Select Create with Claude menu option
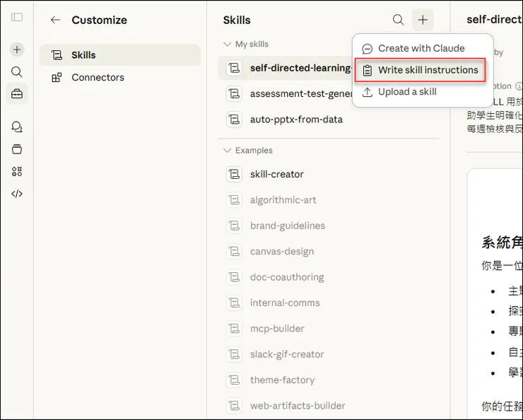The height and width of the screenshot is (420, 523). point(421,48)
